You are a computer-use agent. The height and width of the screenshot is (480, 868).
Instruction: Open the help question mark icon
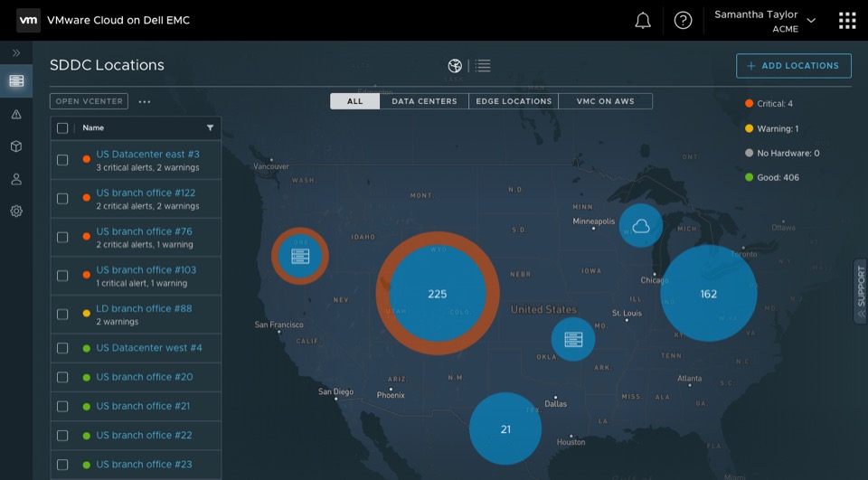683,21
